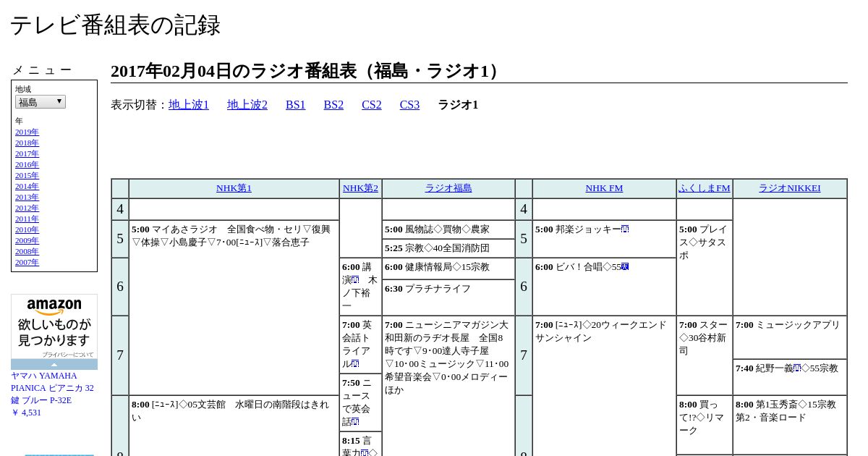The height and width of the screenshot is (456, 868).
Task: Open the ラジオ福島 station header link
Action: point(448,188)
